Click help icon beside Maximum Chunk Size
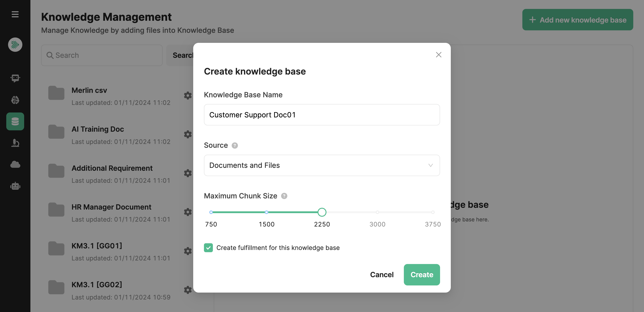Screen dimensions: 644x312 (284, 196)
